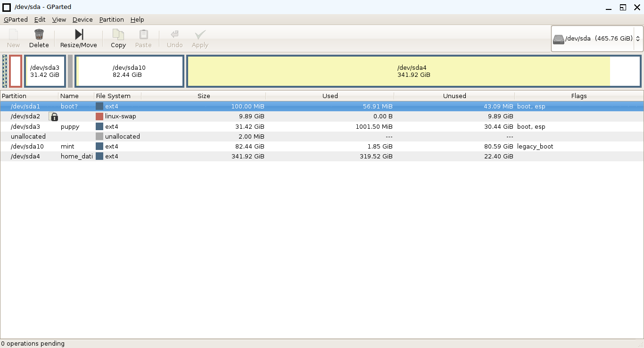Click the lock icon on /dev/sda2
The image size is (644, 348).
(x=54, y=116)
